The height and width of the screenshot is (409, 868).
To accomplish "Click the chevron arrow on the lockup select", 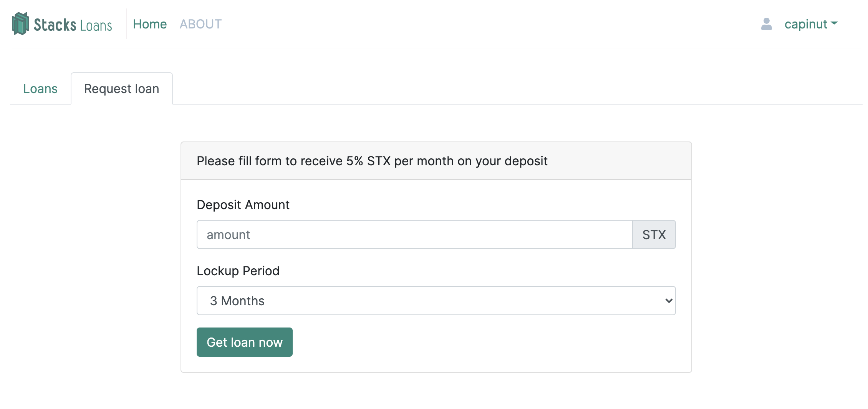I will tap(669, 301).
